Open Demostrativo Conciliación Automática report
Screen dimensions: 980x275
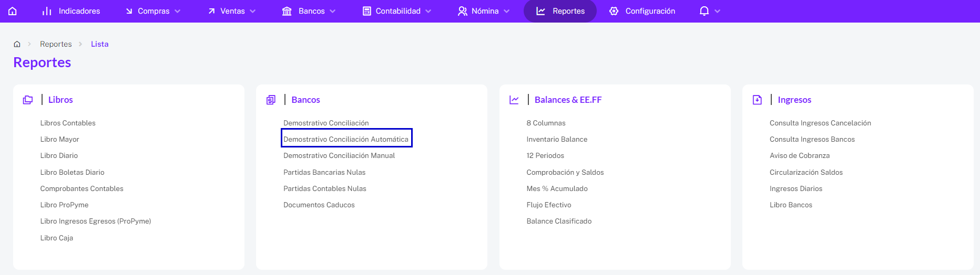pos(346,138)
